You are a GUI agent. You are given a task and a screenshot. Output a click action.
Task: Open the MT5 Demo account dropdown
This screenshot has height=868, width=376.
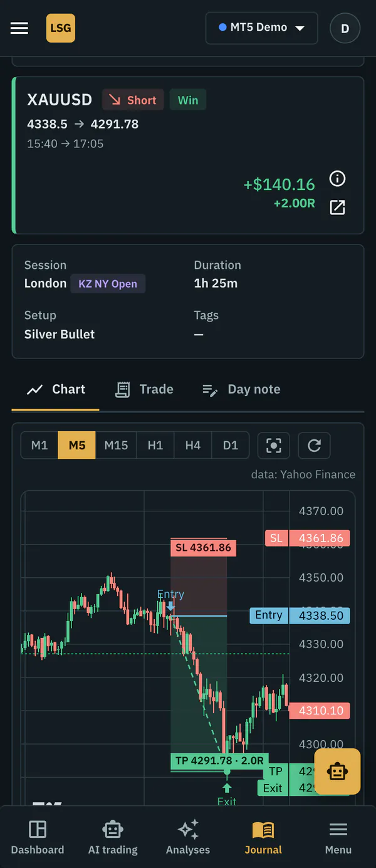(x=262, y=28)
